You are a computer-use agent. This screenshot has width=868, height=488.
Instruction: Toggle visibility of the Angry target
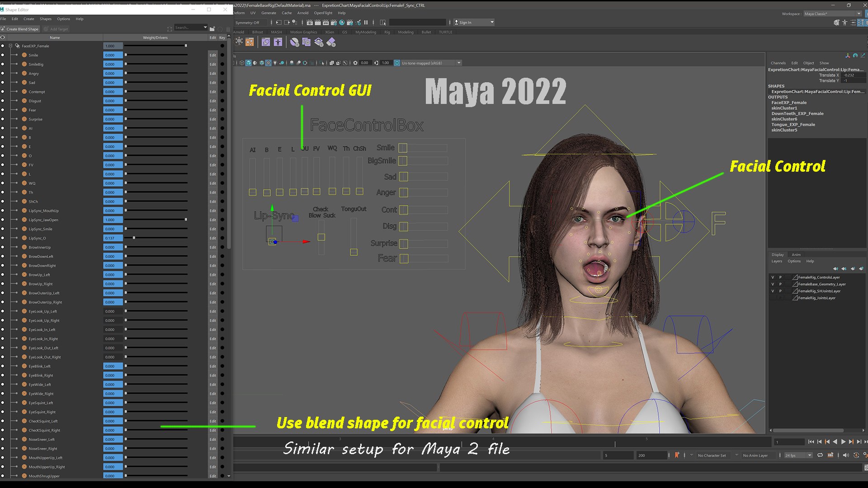click(3, 73)
